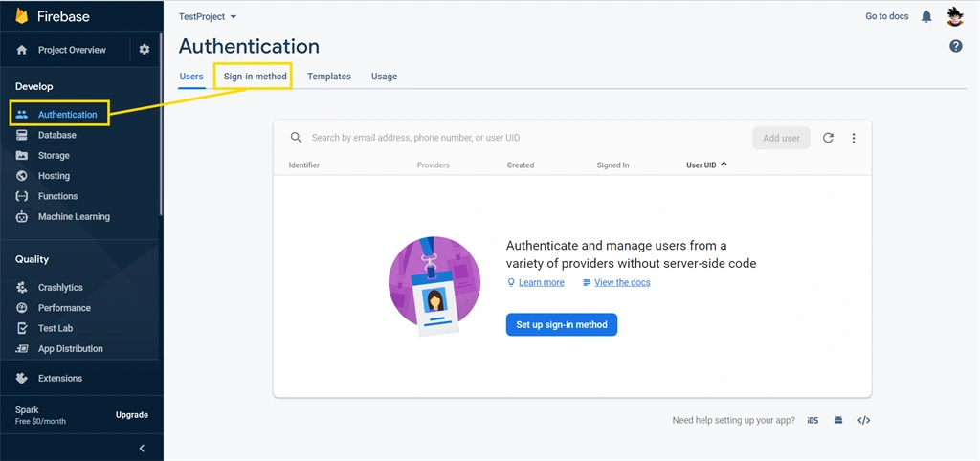Open notifications bell icon
This screenshot has width=980, height=461.
[926, 17]
